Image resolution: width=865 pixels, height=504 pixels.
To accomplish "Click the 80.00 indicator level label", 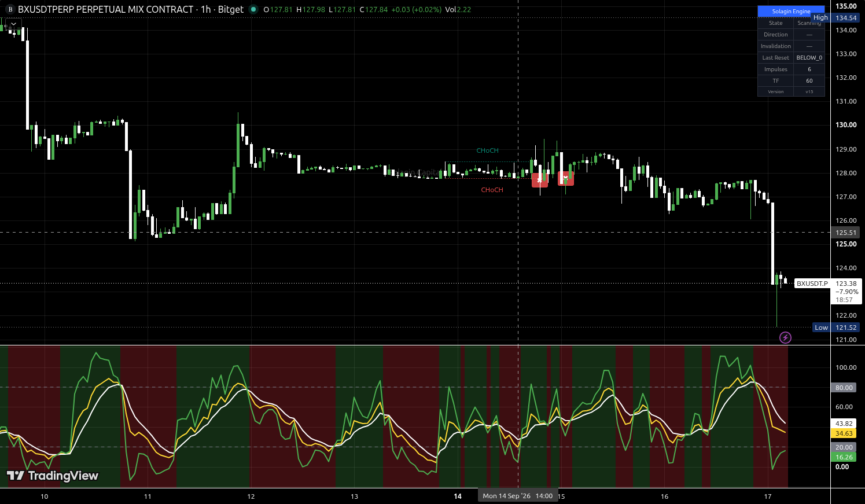I will (844, 388).
